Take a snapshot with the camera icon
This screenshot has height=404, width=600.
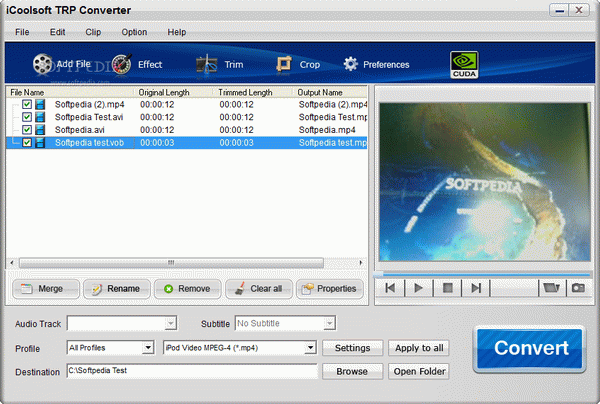(578, 288)
